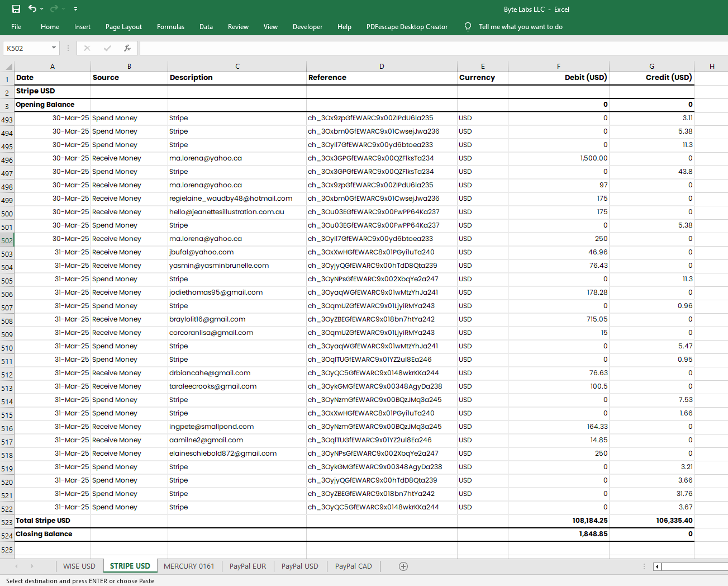The image size is (728, 586).
Task: Select the Opening Balance cell
Action: [53, 105]
